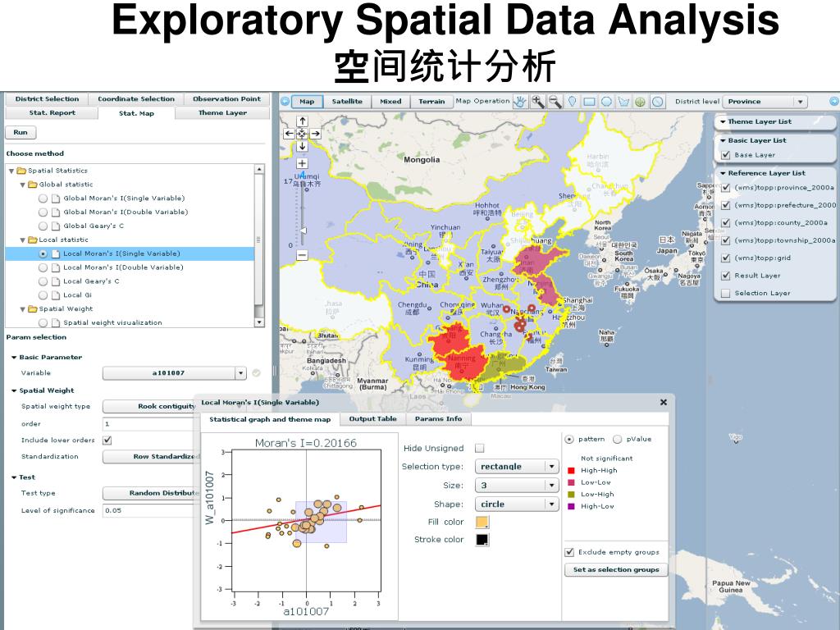Toggle Include lower orders checkbox
Image resolution: width=840 pixels, height=630 pixels.
pyautogui.click(x=107, y=441)
